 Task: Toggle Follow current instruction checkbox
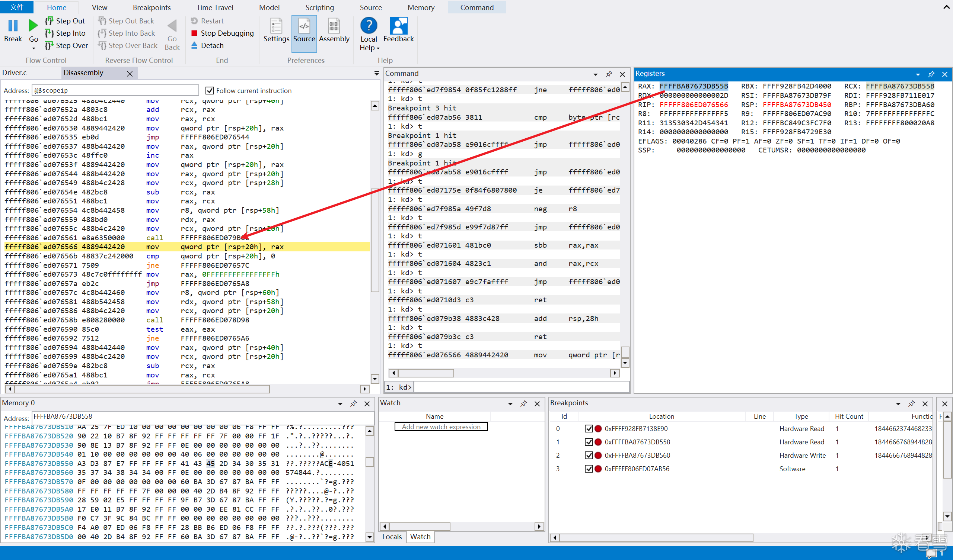(209, 90)
